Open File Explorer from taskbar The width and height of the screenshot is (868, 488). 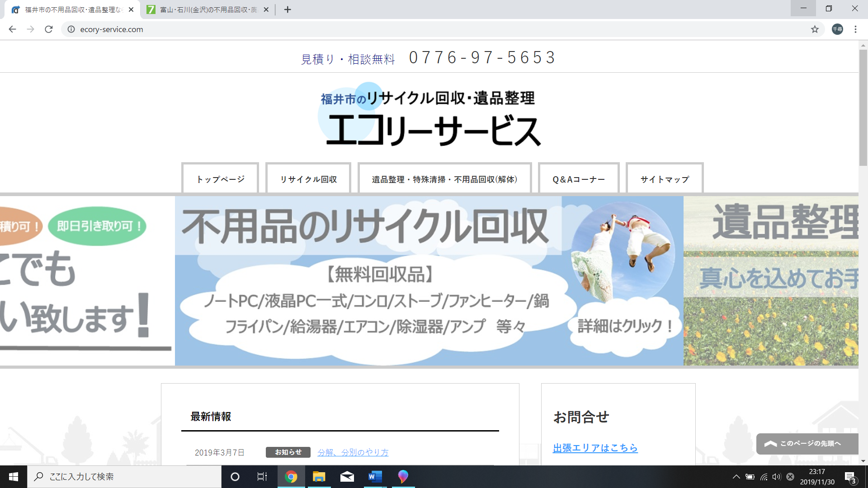click(x=319, y=476)
